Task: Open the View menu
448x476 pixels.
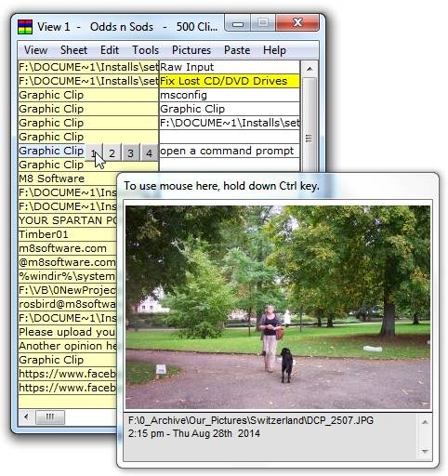Action: tap(35, 50)
